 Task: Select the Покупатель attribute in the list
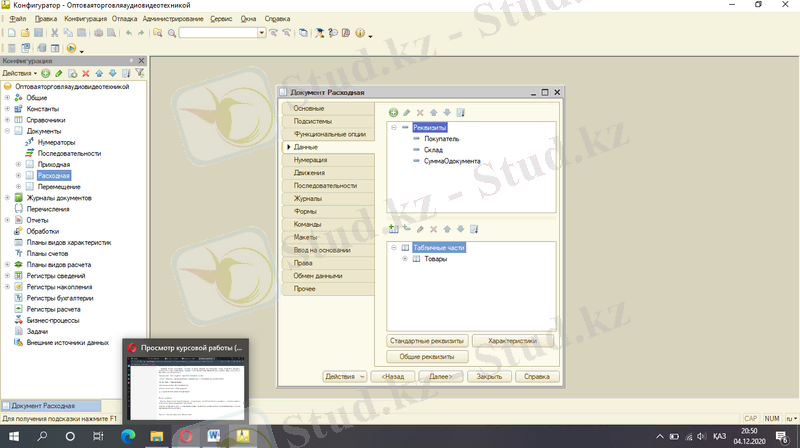click(441, 139)
